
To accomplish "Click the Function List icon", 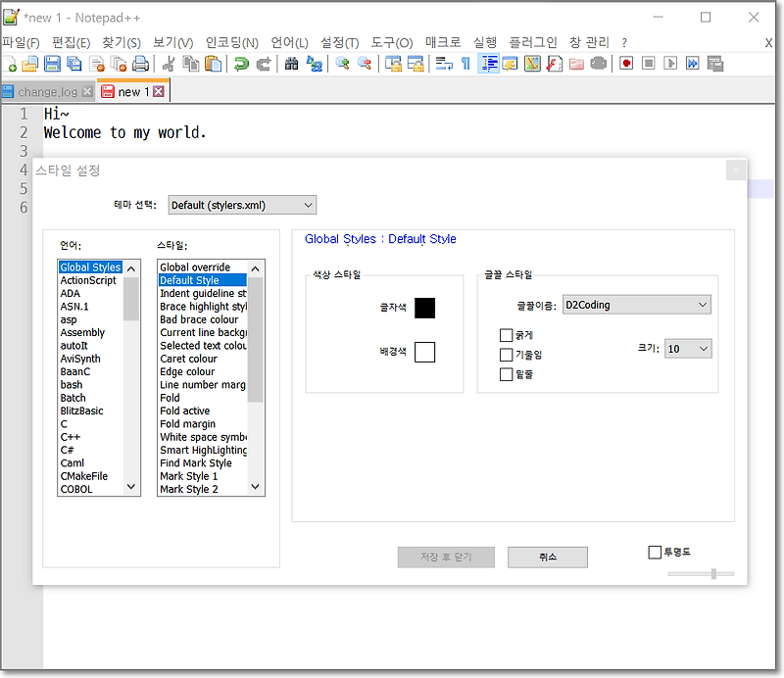I will pyautogui.click(x=555, y=64).
